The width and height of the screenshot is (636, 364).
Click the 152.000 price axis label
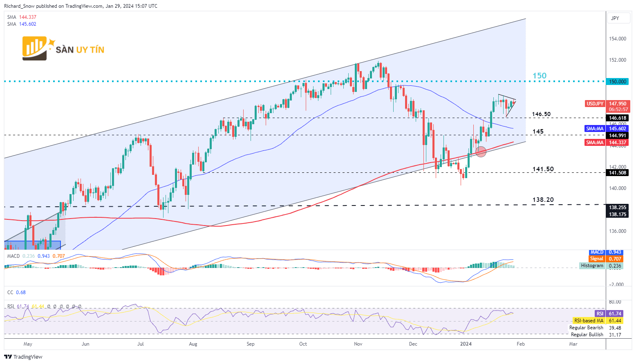(618, 60)
